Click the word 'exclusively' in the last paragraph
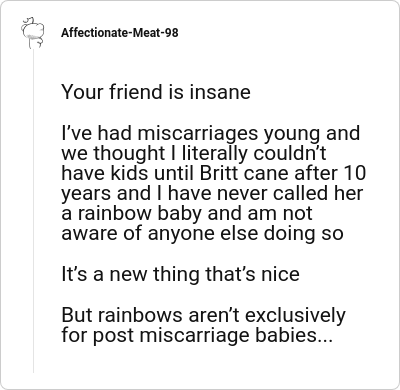Viewport: 400px width, 390px height. 295,315
